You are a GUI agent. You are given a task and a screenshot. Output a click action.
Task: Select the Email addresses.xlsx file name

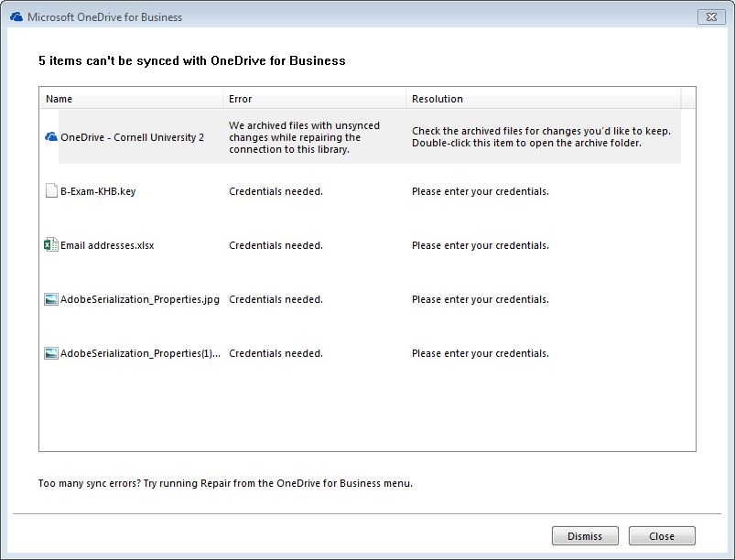[x=107, y=245]
